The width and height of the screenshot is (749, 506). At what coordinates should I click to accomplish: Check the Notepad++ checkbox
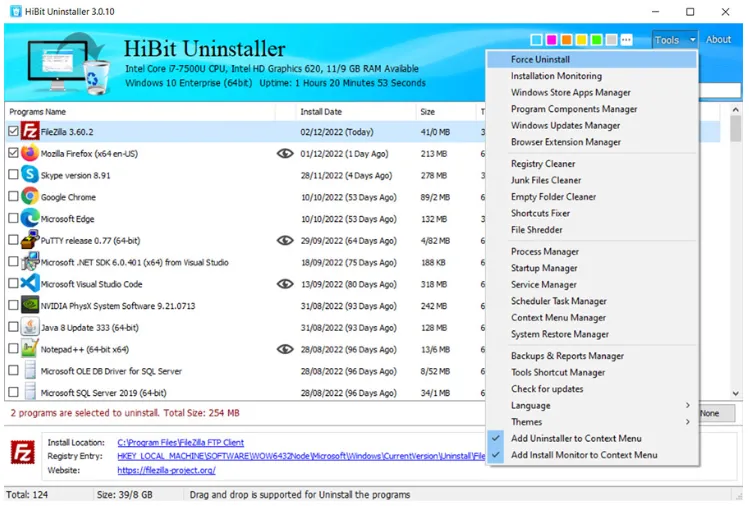[x=13, y=349]
